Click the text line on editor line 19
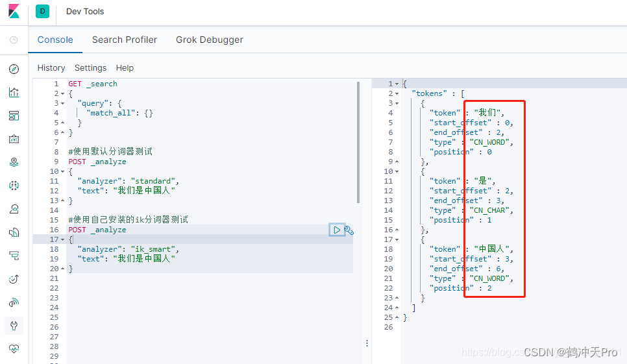The width and height of the screenshot is (627, 364). (x=127, y=259)
